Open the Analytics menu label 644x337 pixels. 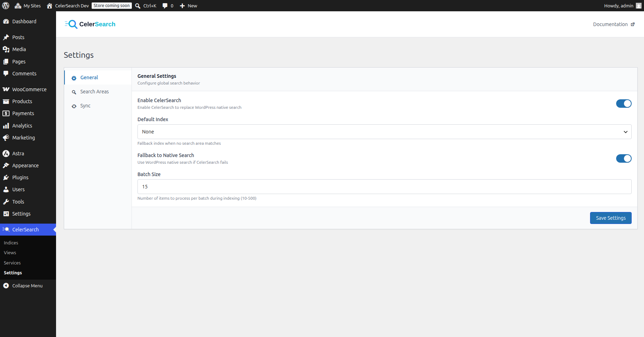22,126
